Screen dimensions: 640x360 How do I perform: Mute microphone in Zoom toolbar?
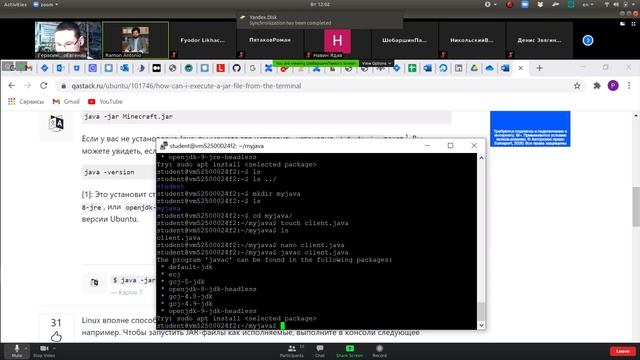17,351
